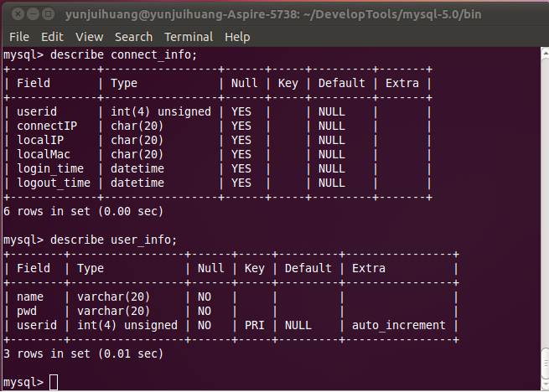Click the auto_increment text in Extra column
The width and height of the screenshot is (549, 392).
pyautogui.click(x=398, y=326)
